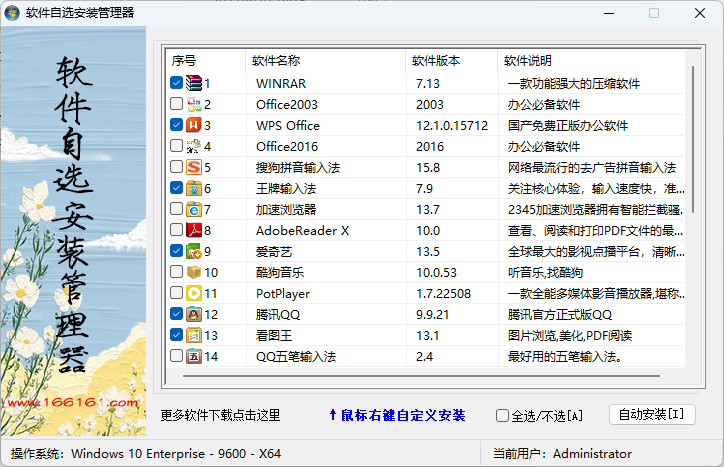Click the AdobeReader X PDF icon

[194, 230]
